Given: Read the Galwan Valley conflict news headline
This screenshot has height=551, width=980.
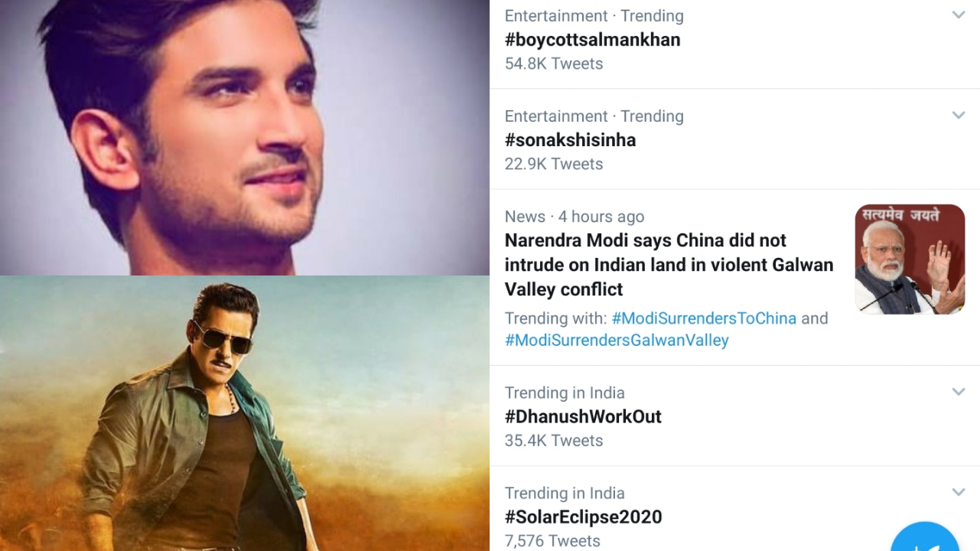Looking at the screenshot, I should tap(669, 265).
